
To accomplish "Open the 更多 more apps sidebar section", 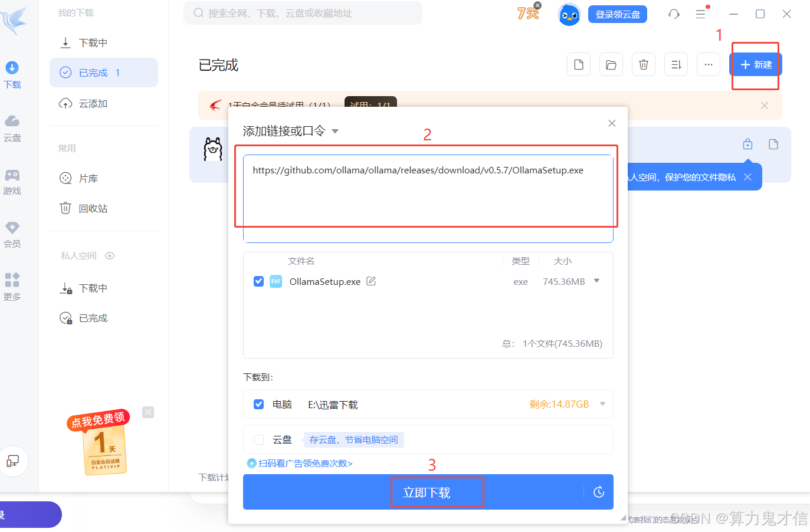I will pos(12,287).
